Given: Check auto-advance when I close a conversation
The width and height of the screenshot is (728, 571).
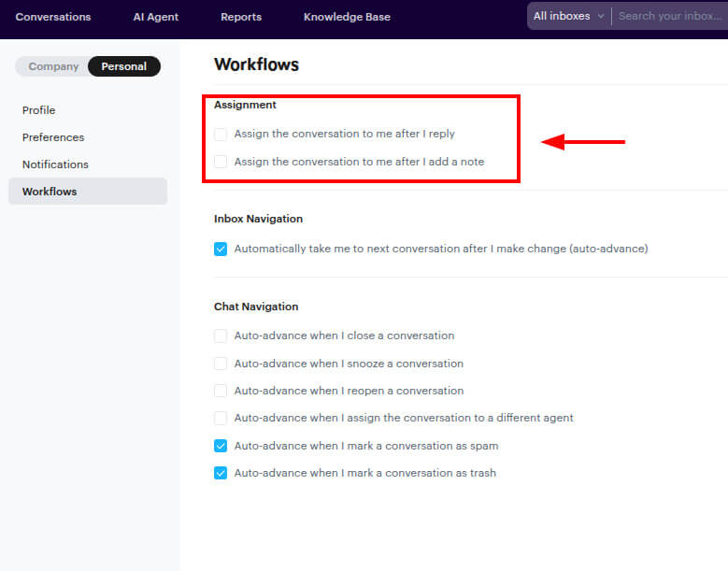Looking at the screenshot, I should click(221, 335).
